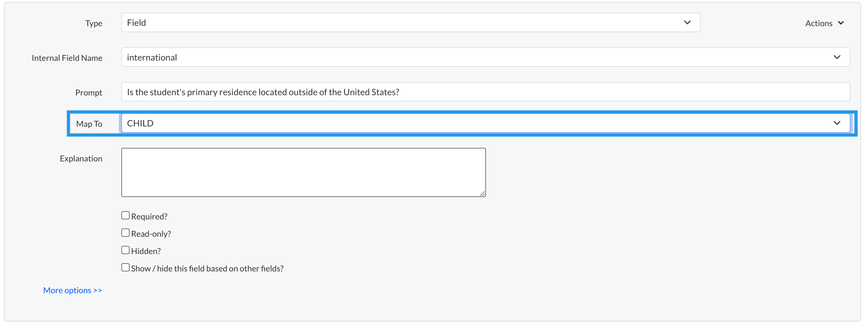Toggle Show / hide based on other fields checkbox
This screenshot has width=868, height=331.
coord(125,268)
